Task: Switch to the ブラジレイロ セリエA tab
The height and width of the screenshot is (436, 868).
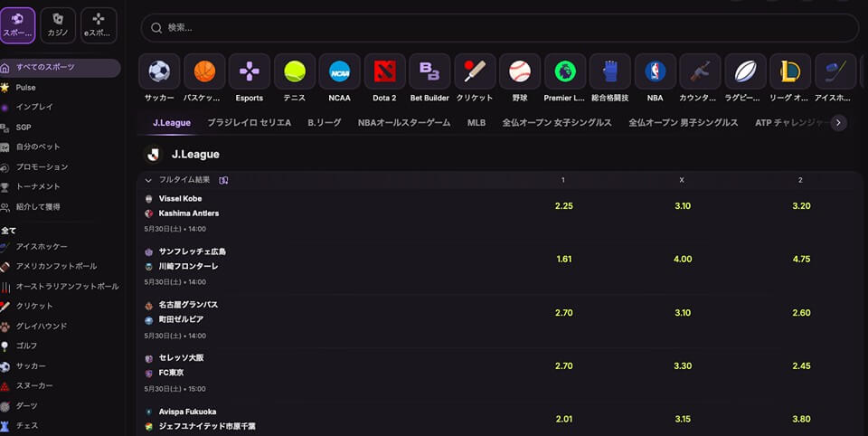Action: click(x=250, y=123)
